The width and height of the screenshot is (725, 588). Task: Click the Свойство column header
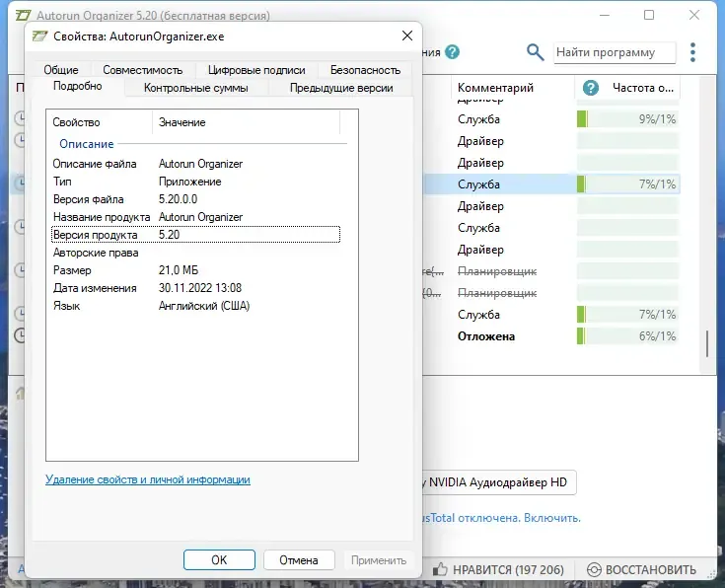pos(99,122)
